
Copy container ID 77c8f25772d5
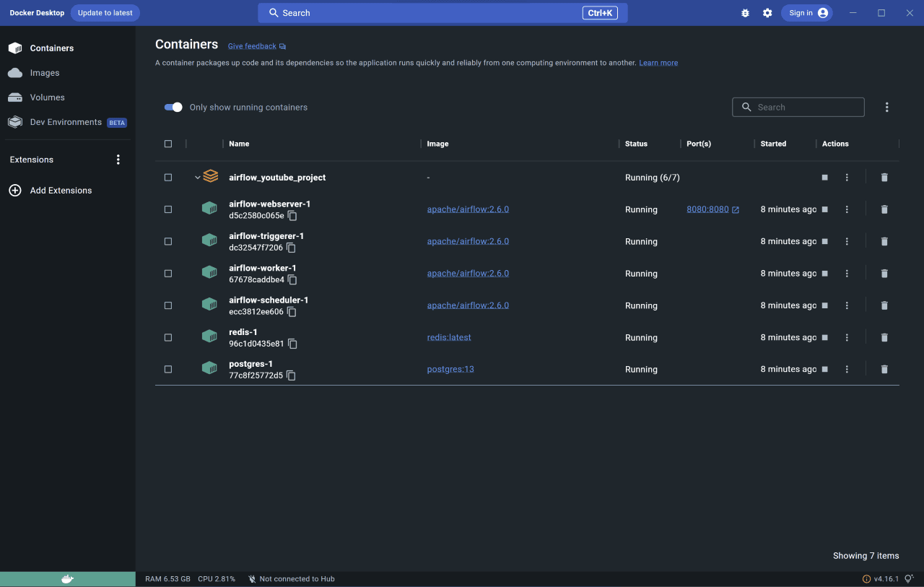tap(291, 375)
